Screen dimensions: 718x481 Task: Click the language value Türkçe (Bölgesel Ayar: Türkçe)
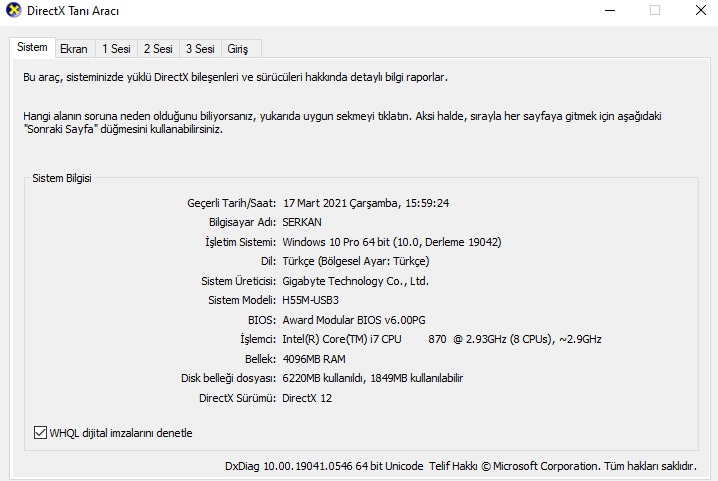tap(356, 261)
